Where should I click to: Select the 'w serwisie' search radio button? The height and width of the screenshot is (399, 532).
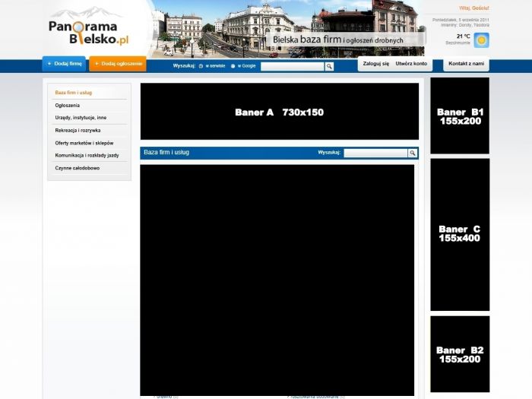pos(201,66)
